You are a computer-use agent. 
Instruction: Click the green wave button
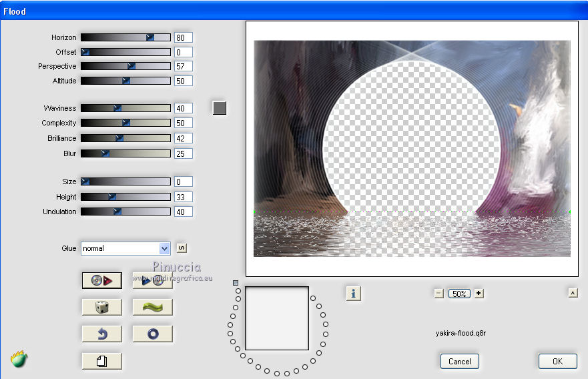tap(153, 307)
